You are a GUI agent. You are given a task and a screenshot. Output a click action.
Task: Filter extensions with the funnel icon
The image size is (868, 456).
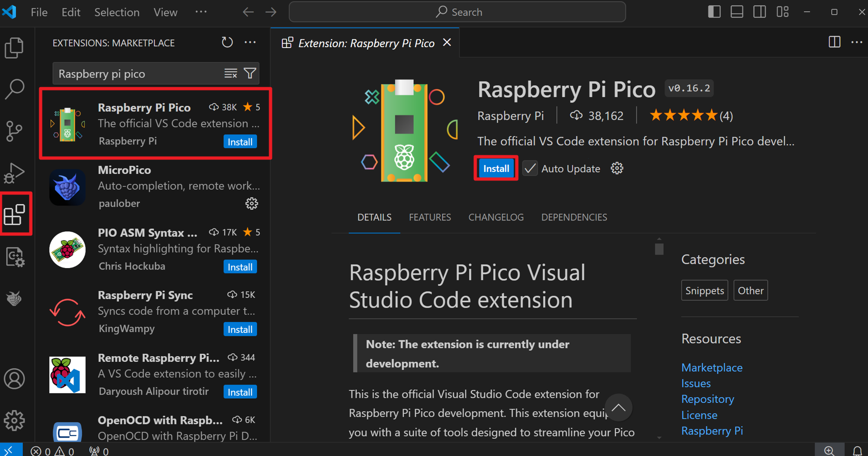click(x=250, y=73)
